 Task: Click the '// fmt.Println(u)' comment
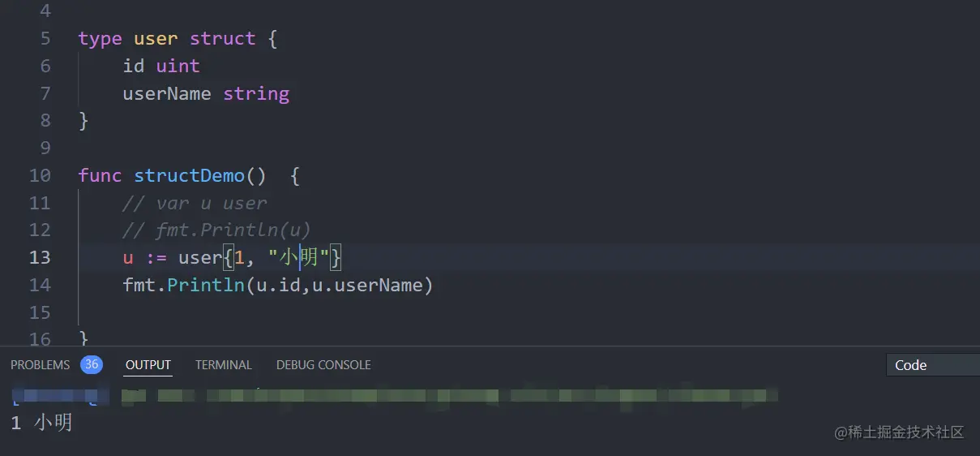[216, 230]
